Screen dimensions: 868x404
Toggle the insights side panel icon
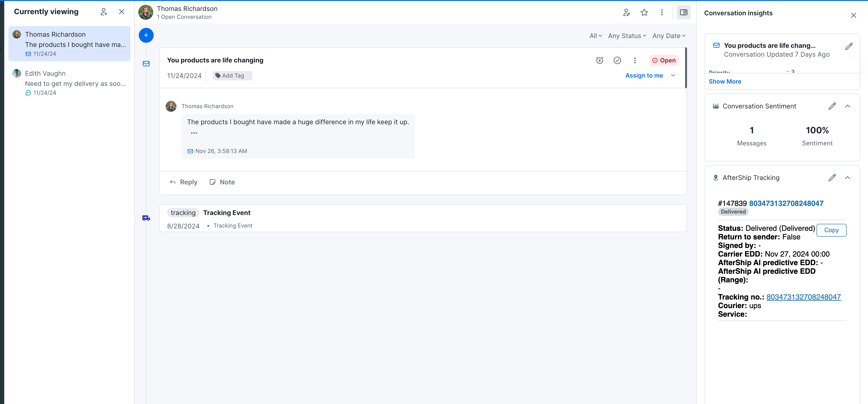pos(684,12)
